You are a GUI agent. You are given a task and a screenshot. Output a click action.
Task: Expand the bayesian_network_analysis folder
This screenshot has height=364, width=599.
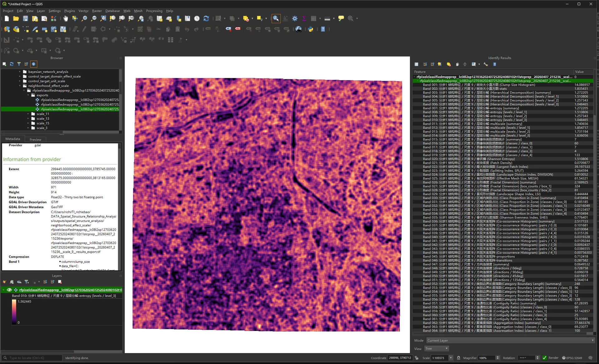(20, 72)
